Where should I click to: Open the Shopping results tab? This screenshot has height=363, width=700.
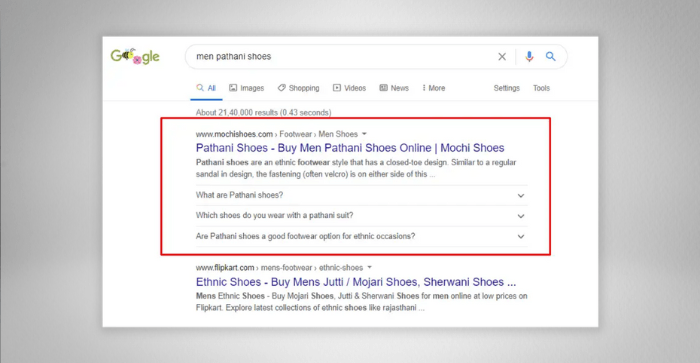pos(298,88)
